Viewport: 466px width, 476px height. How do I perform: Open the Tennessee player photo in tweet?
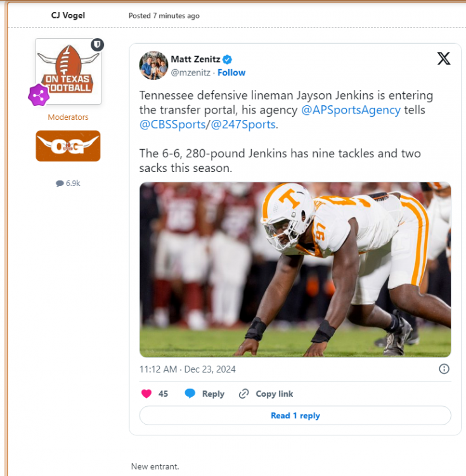coord(295,270)
